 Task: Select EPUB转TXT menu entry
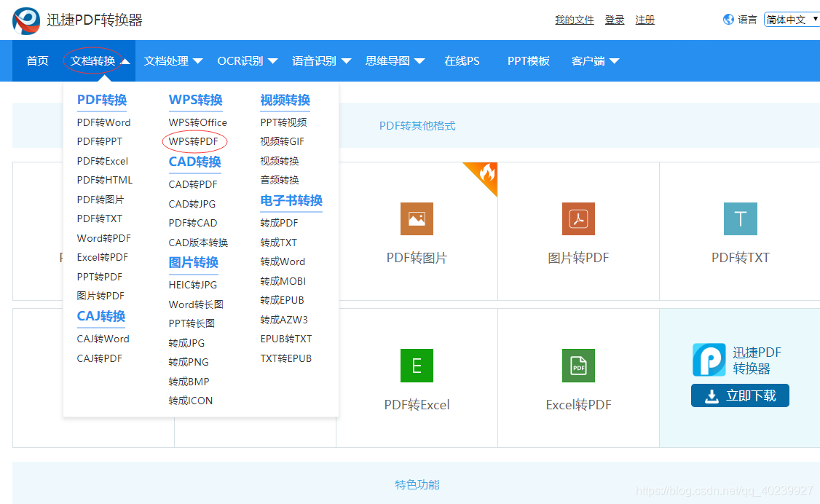(x=286, y=339)
